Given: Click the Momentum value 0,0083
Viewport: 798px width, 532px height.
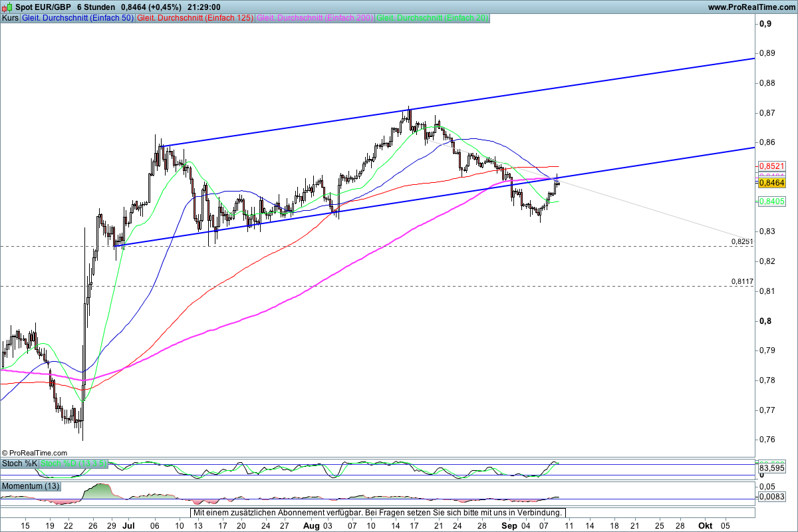Looking at the screenshot, I should tap(772, 496).
